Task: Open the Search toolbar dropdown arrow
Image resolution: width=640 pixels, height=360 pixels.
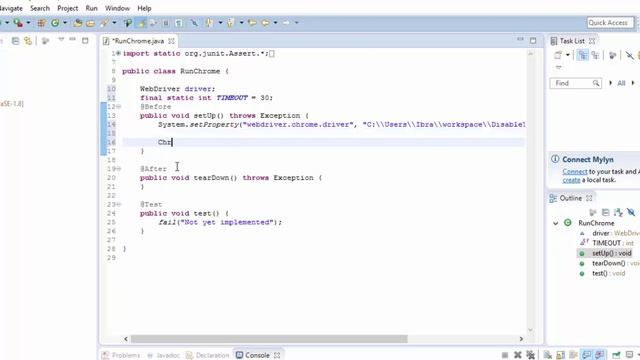Action: (x=114, y=23)
